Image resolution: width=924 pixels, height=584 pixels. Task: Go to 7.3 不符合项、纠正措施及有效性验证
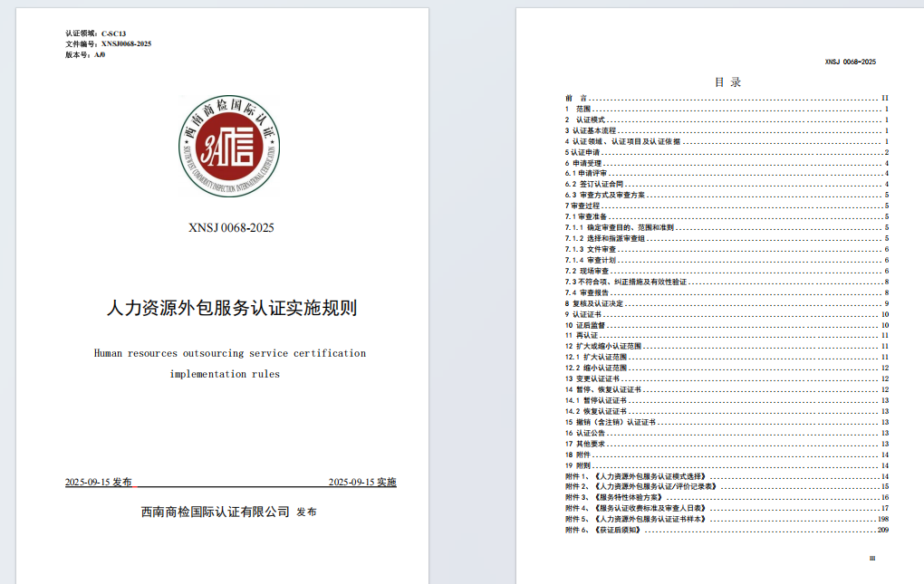click(x=625, y=282)
